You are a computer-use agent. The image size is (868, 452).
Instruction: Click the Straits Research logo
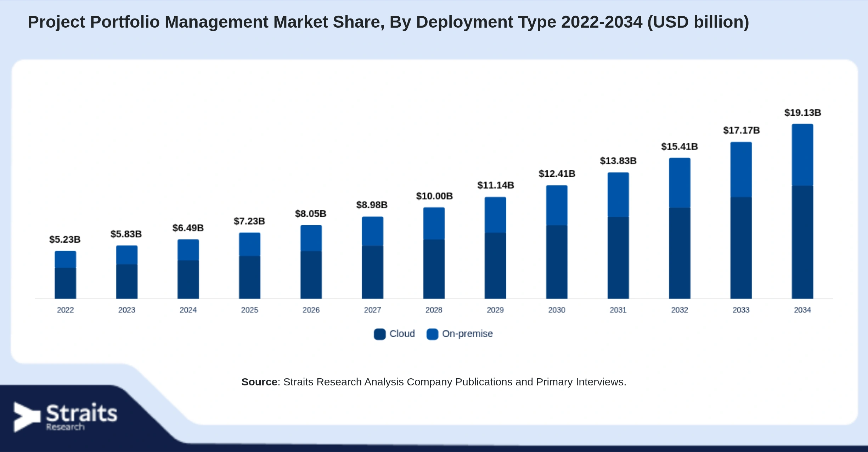pos(65,417)
